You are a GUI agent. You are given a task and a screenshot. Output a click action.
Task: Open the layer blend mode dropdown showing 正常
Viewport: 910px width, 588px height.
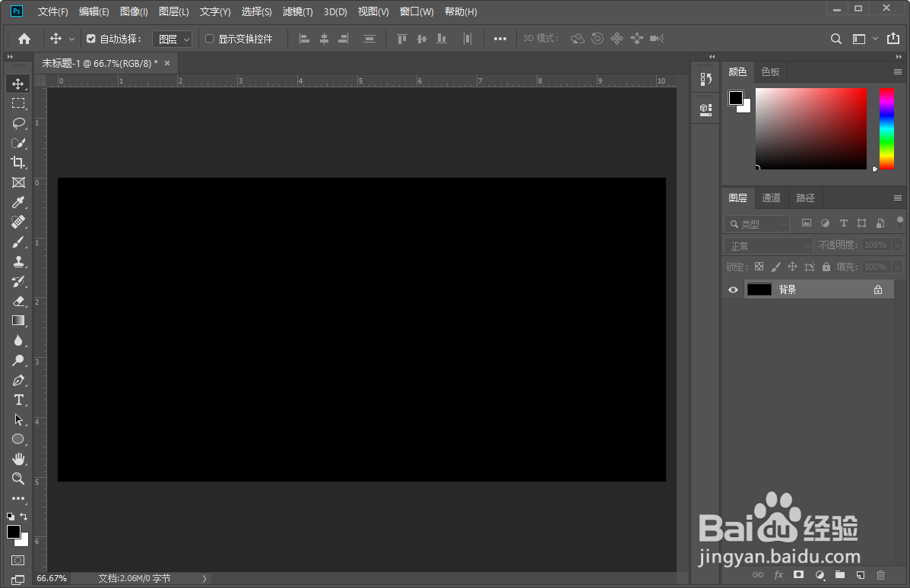coord(767,245)
